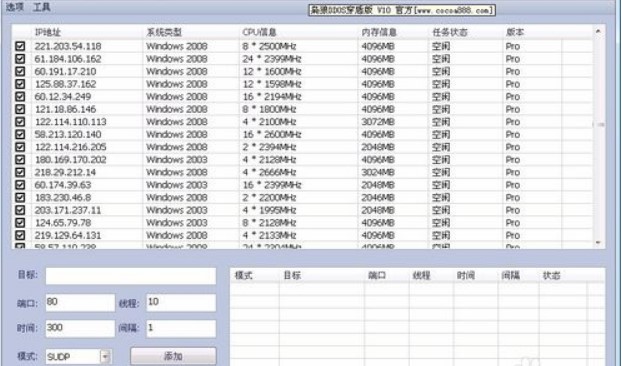Screen dimensions: 622x366
Task: Click Windows 2003 in 180.169.170.202 row
Action: pos(177,160)
